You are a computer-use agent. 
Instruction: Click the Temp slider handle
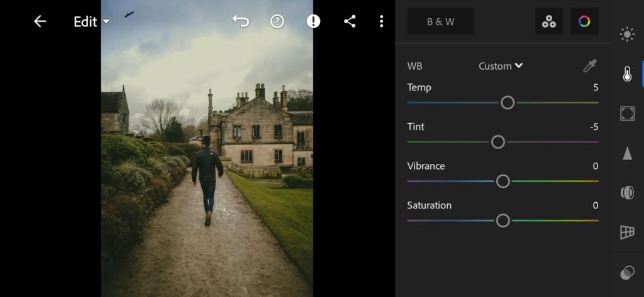coord(508,102)
